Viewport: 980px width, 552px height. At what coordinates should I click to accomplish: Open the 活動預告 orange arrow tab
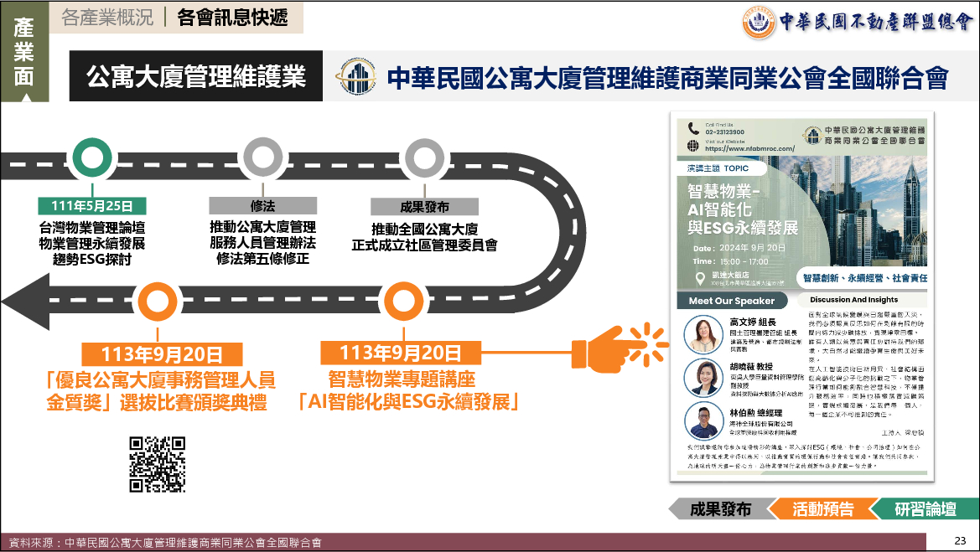point(822,508)
